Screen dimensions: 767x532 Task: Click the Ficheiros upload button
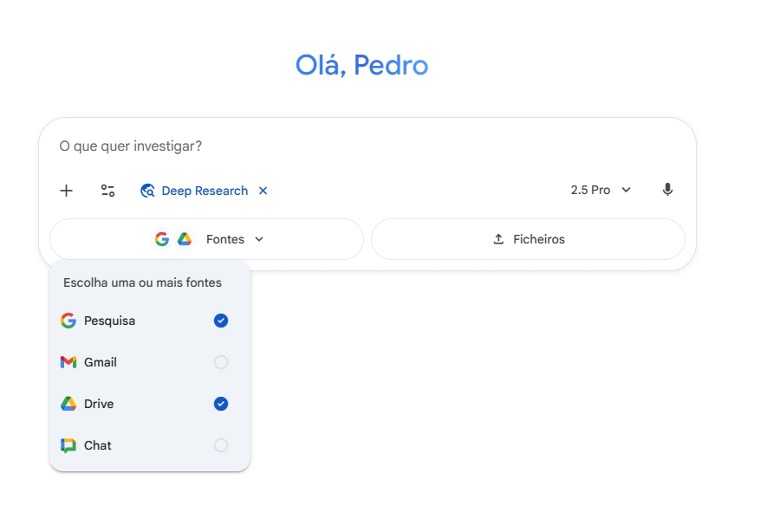tap(528, 239)
